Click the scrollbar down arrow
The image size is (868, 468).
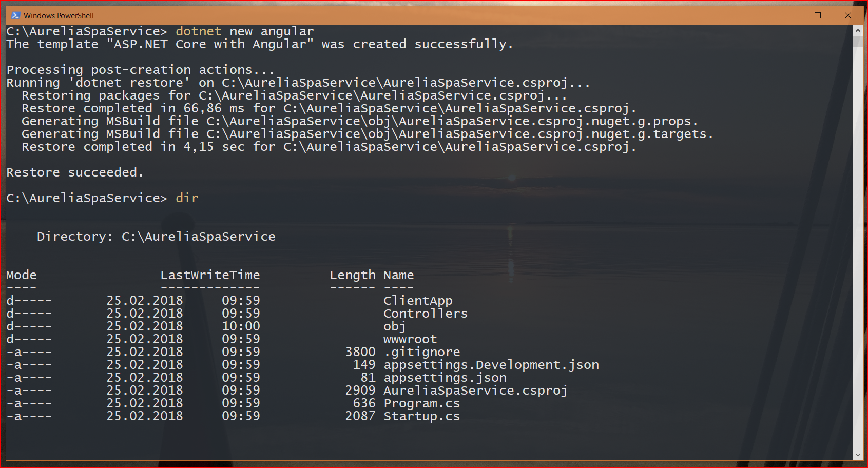tap(858, 455)
